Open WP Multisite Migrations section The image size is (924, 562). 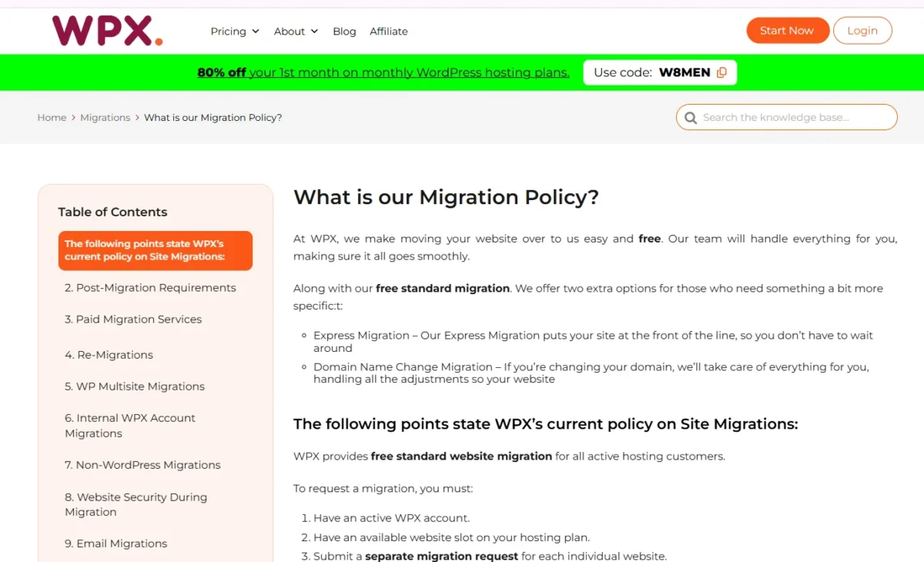135,386
